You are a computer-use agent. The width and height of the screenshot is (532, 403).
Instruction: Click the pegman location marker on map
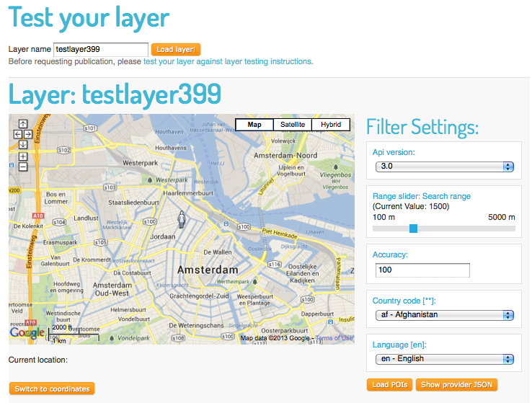point(182,219)
